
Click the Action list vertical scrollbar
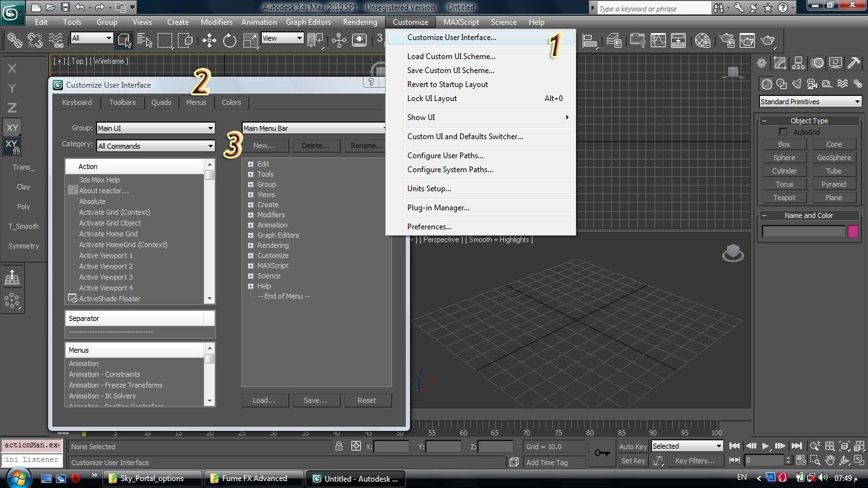pos(210,231)
